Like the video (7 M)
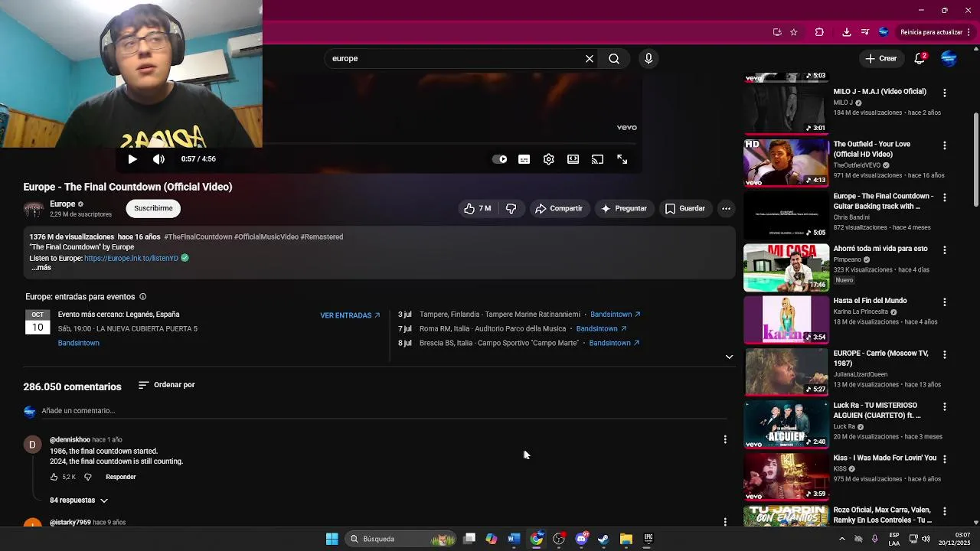980x551 pixels. (478, 208)
